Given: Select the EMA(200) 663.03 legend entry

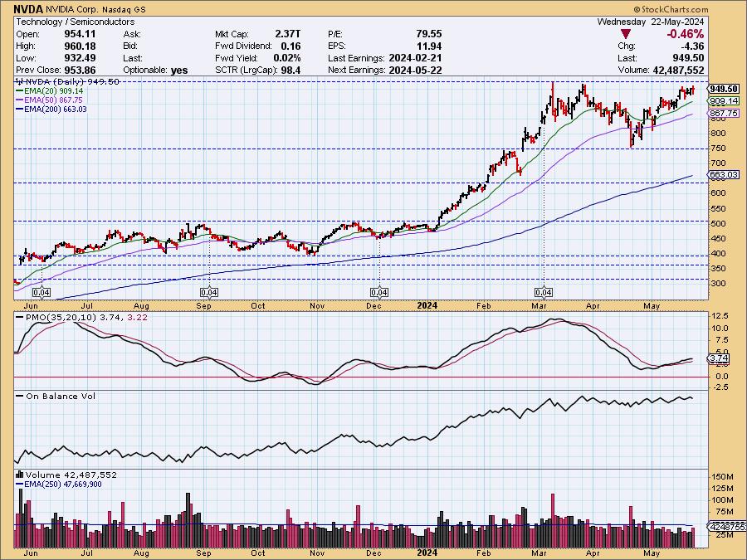Looking at the screenshot, I should pyautogui.click(x=51, y=109).
